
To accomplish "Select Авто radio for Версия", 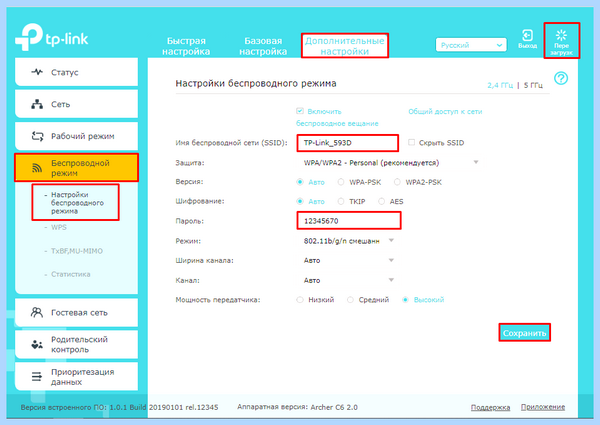I will [300, 182].
